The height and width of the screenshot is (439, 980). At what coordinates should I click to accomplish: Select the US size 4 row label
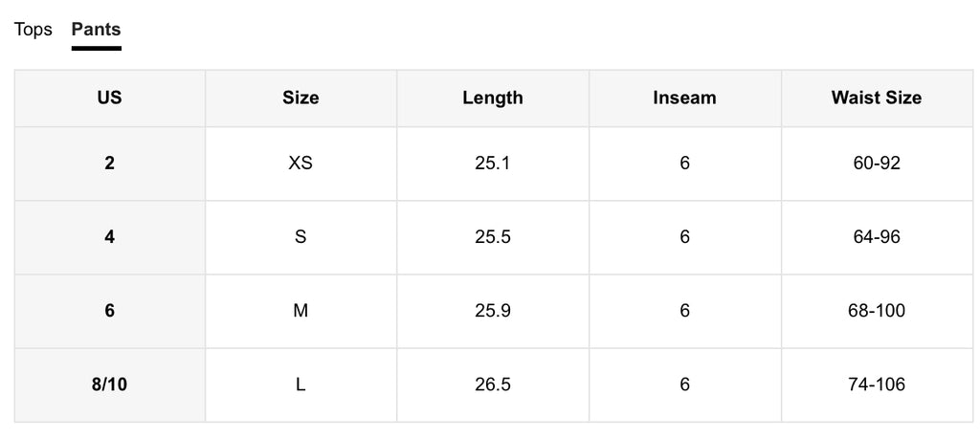[109, 237]
